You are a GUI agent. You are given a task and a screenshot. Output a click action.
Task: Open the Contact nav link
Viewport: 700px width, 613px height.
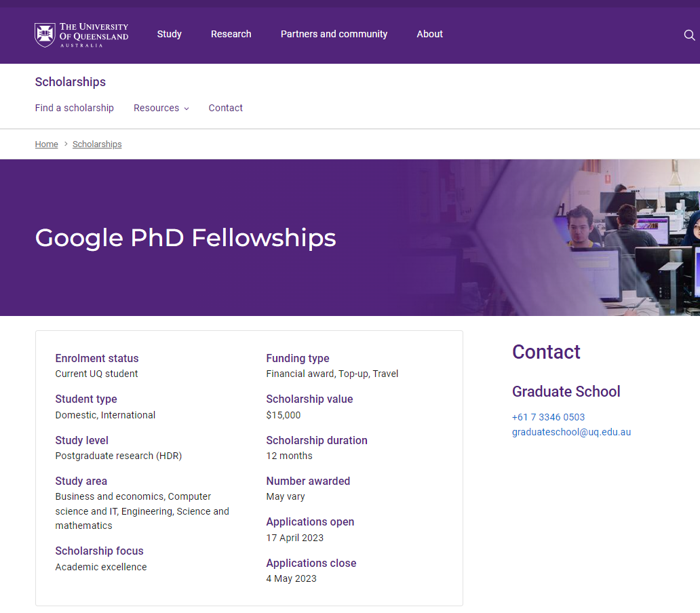[225, 108]
